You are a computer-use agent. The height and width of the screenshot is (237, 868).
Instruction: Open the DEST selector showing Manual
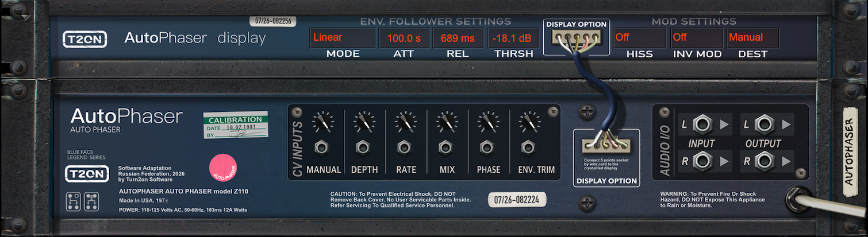(x=752, y=37)
